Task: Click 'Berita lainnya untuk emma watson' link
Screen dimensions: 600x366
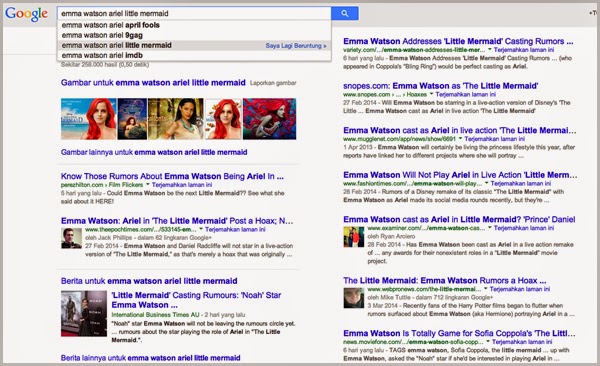Action: (x=150, y=358)
